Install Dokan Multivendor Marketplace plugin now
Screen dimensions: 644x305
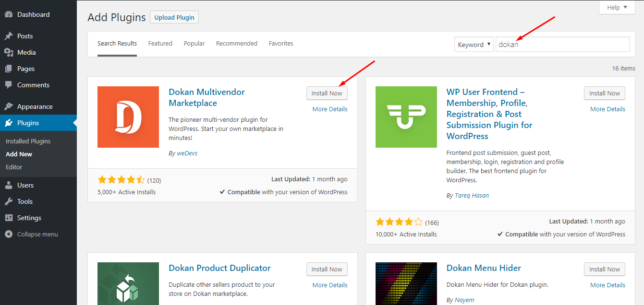click(x=327, y=93)
